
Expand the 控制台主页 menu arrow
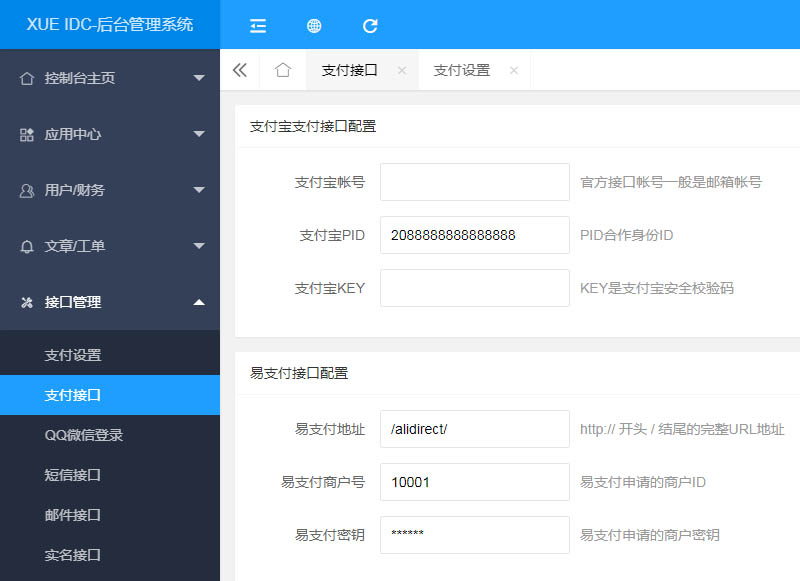pos(199,78)
